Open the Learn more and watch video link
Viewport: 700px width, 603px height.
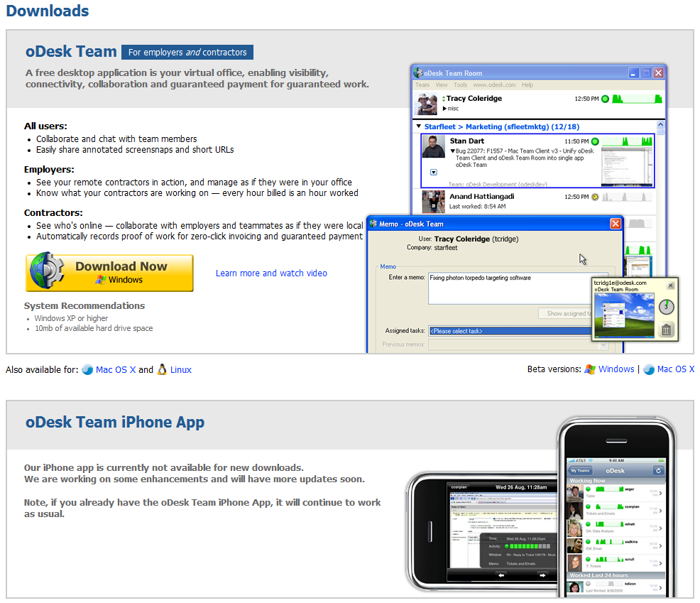click(x=271, y=273)
